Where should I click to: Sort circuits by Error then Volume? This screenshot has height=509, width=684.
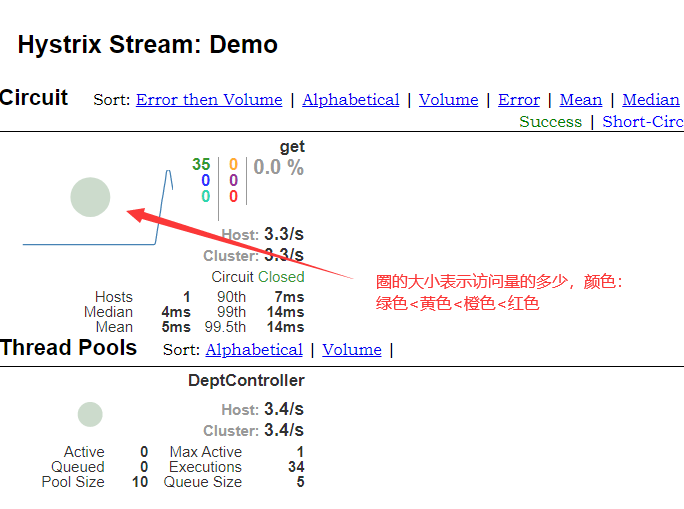click(x=209, y=99)
